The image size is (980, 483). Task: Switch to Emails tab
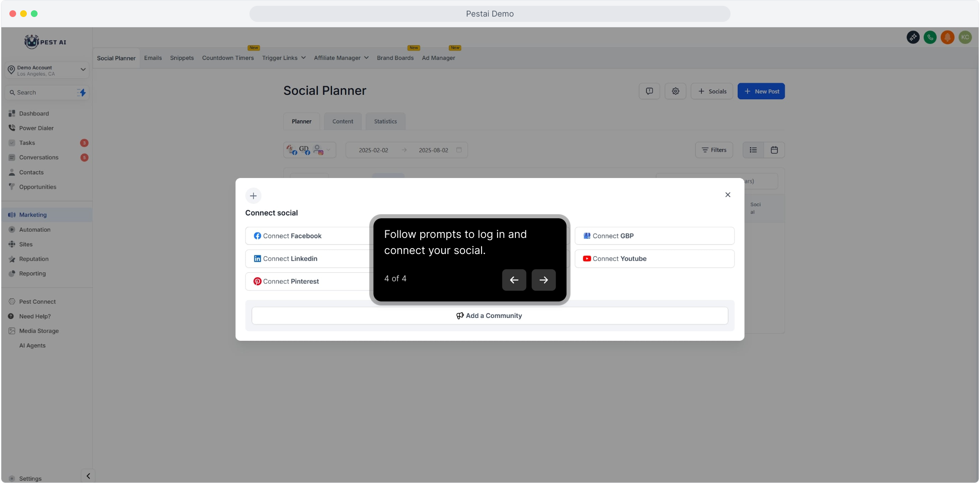153,58
